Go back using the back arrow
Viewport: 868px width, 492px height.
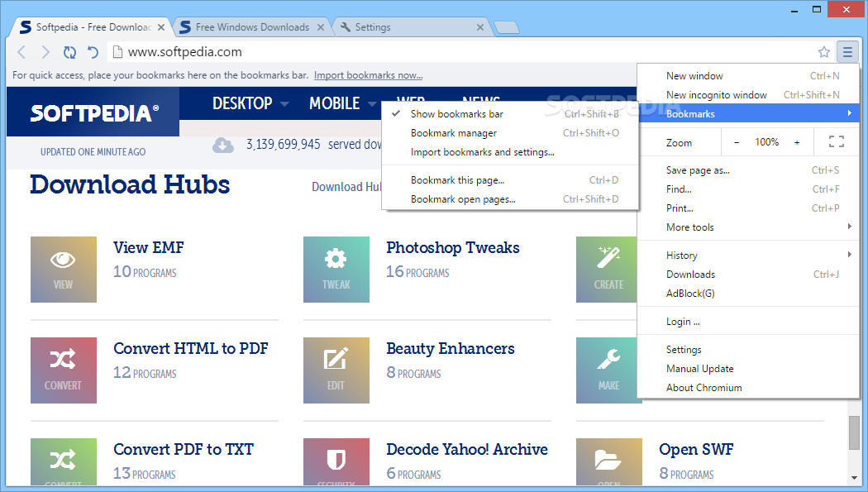(21, 52)
